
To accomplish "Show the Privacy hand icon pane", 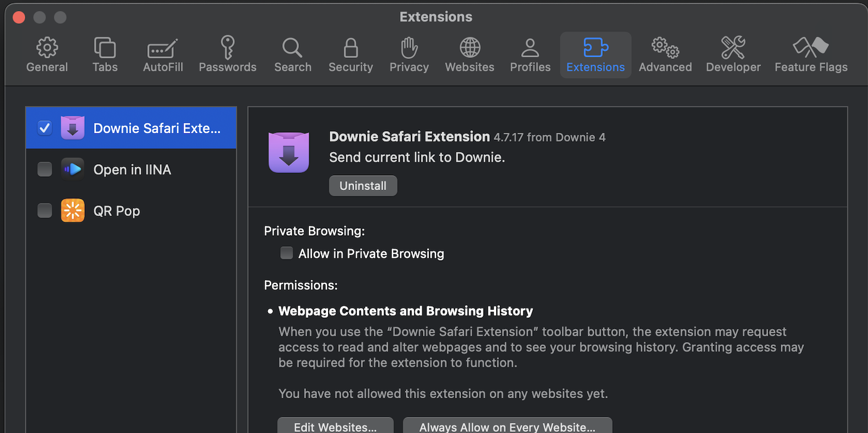I will point(409,55).
